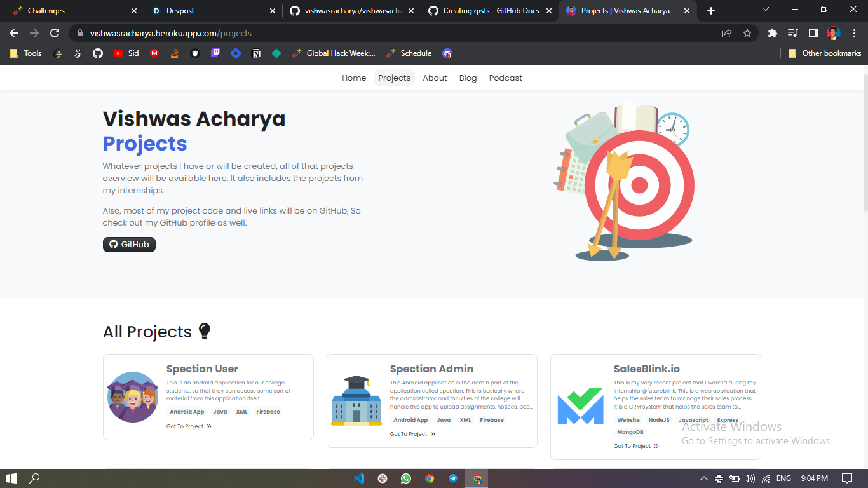Screen dimensions: 868x488
Task: Open the Spectian Admin project title
Action: tap(431, 369)
